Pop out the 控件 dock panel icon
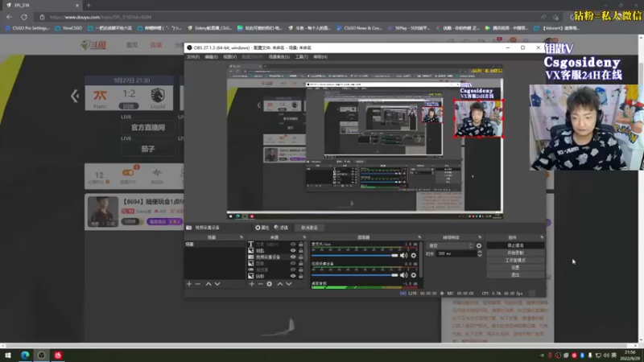This screenshot has width=644, height=362. 542,237
